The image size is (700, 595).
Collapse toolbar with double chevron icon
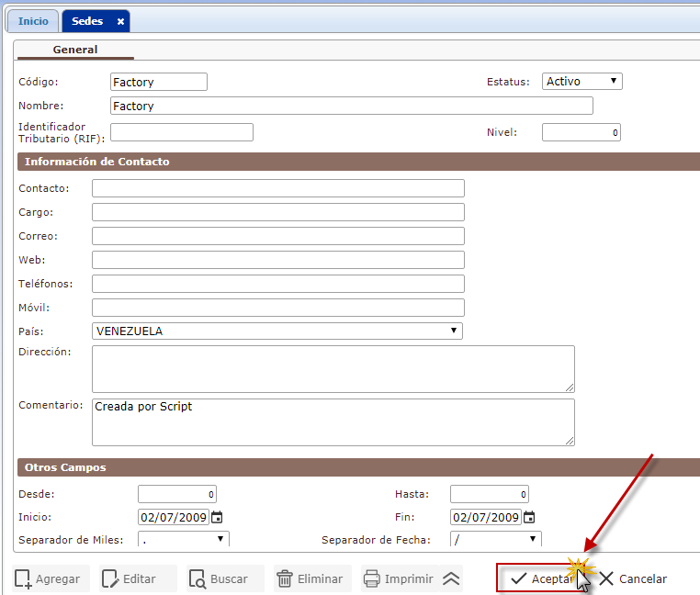451,578
